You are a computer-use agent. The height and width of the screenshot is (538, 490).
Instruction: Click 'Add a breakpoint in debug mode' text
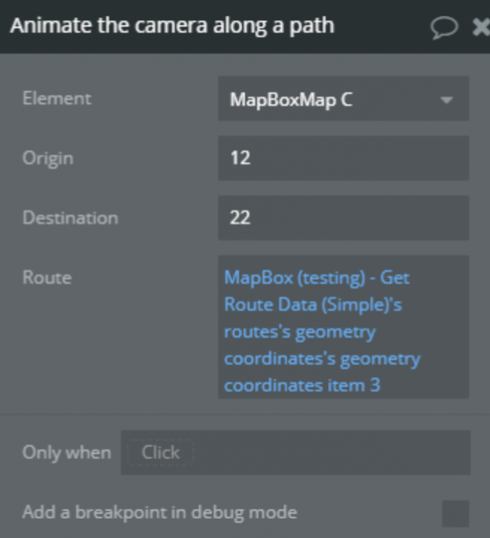(x=160, y=513)
